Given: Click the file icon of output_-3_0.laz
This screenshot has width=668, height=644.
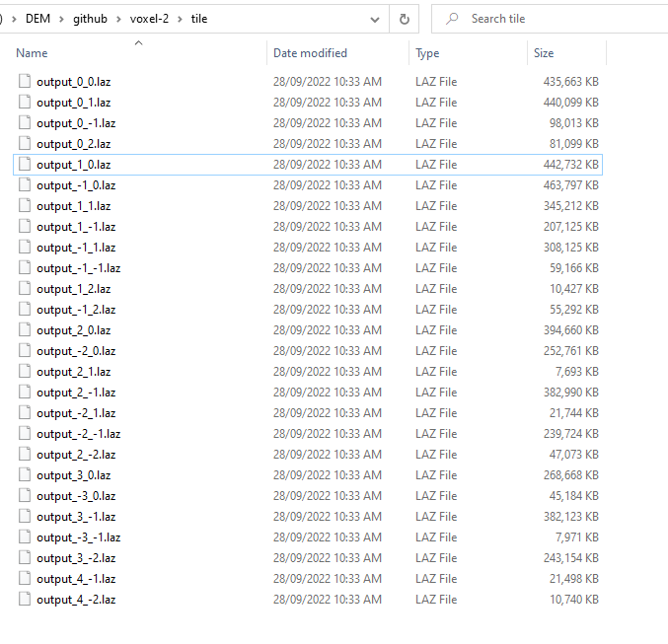Looking at the screenshot, I should [25, 495].
